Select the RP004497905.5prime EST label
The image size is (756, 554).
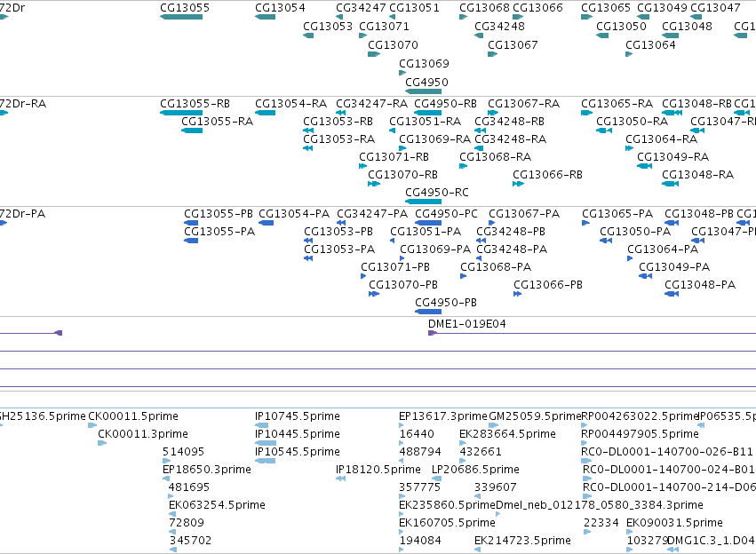pyautogui.click(x=640, y=434)
